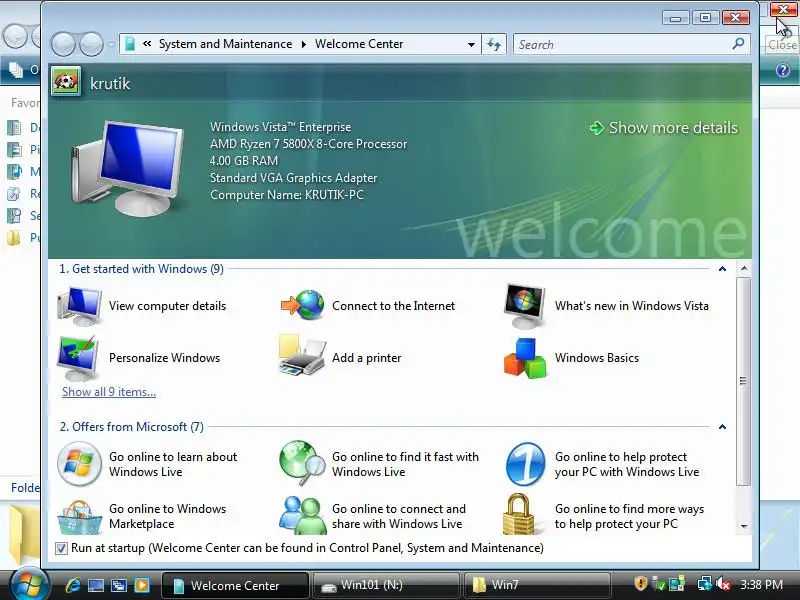Open the Connect to the Internet globe icon
The width and height of the screenshot is (800, 600).
[x=303, y=305]
